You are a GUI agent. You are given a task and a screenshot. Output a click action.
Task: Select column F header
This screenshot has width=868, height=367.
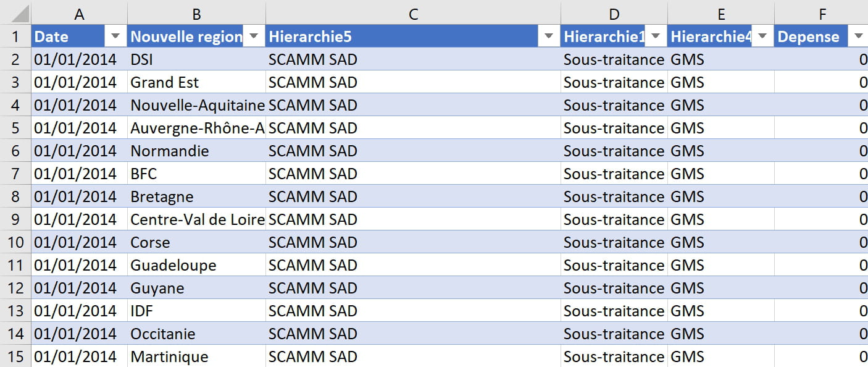pyautogui.click(x=821, y=14)
